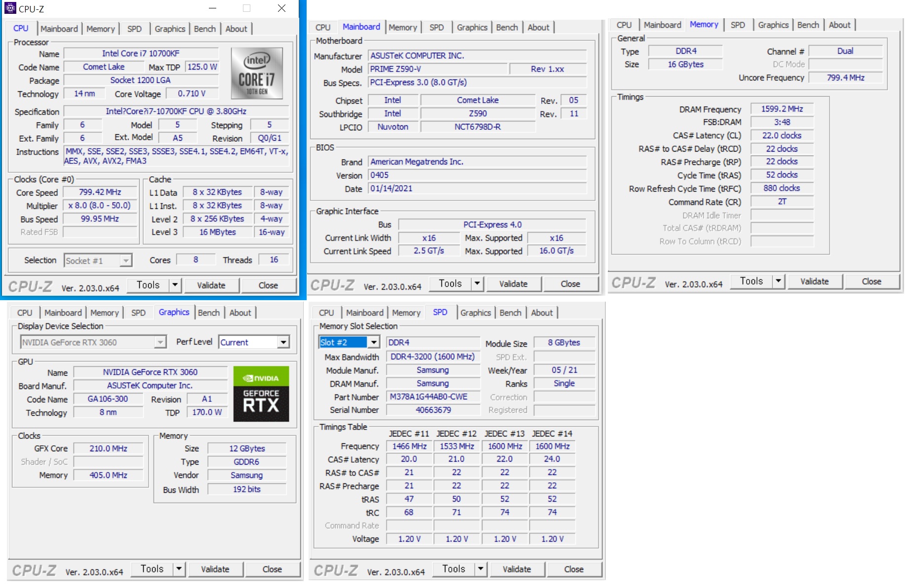Viewport: 913px width, 588px height.
Task: Click Validate button in Memory window
Action: pos(815,281)
